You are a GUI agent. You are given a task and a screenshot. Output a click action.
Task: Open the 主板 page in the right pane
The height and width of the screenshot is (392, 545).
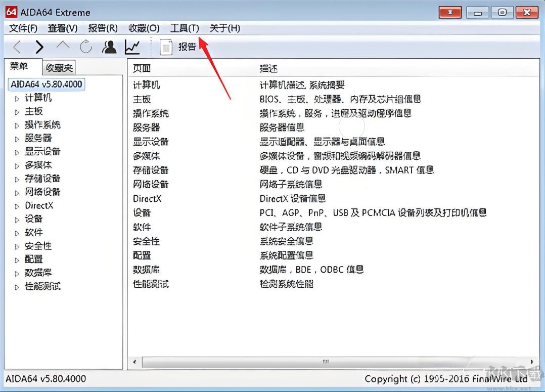(x=142, y=99)
